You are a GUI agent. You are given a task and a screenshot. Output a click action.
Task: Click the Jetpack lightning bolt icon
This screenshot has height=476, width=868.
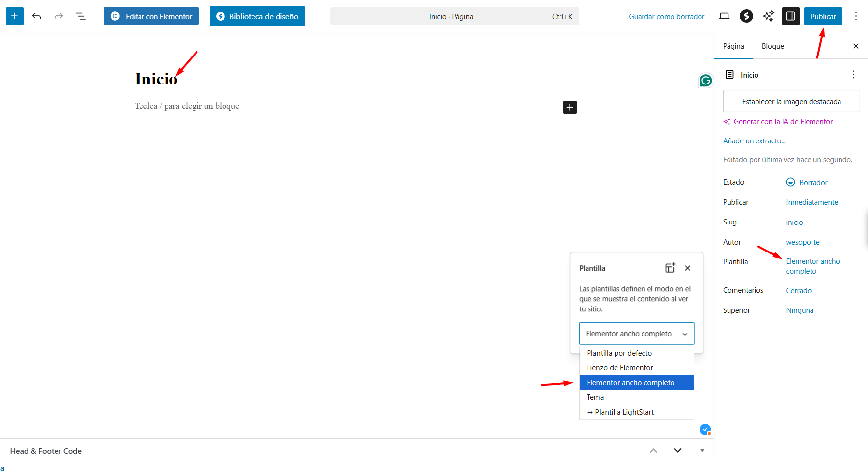pyautogui.click(x=746, y=16)
